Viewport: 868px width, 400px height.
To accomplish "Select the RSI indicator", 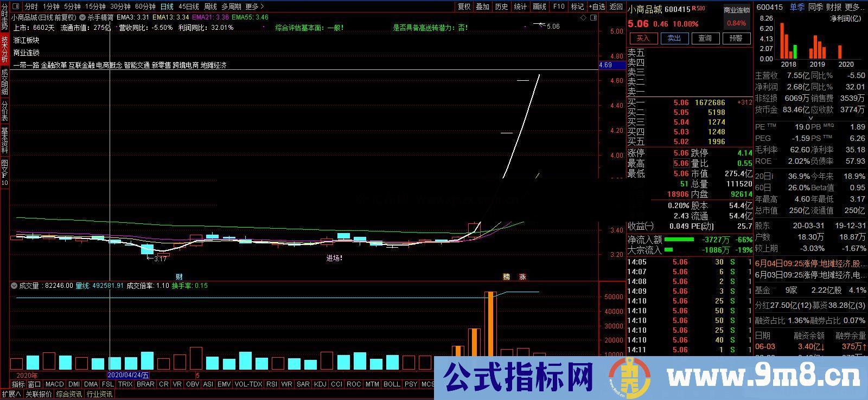I will (x=272, y=384).
